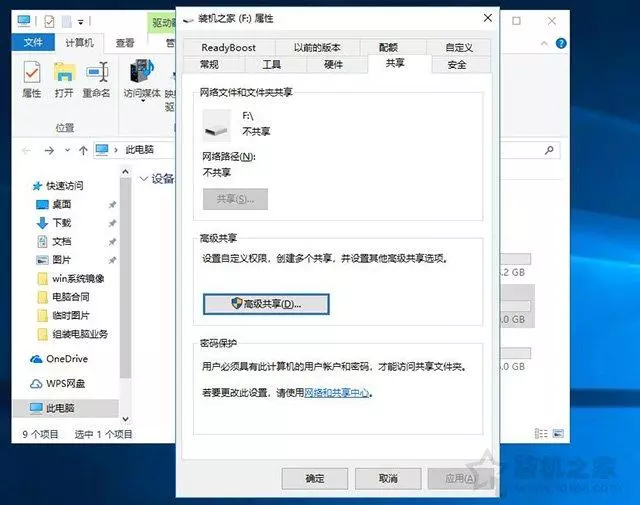Click the 应用(A) button

[461, 478]
